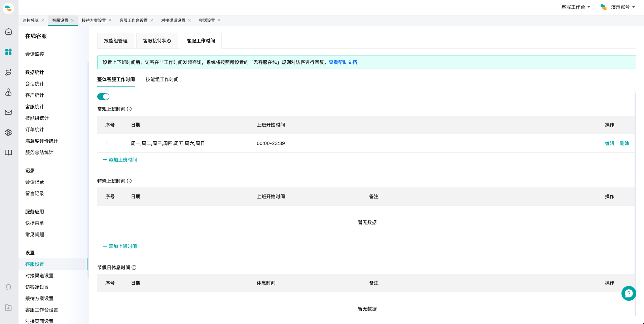Open the 演示账号 account dropdown
The height and width of the screenshot is (324, 644).
pos(618,7)
